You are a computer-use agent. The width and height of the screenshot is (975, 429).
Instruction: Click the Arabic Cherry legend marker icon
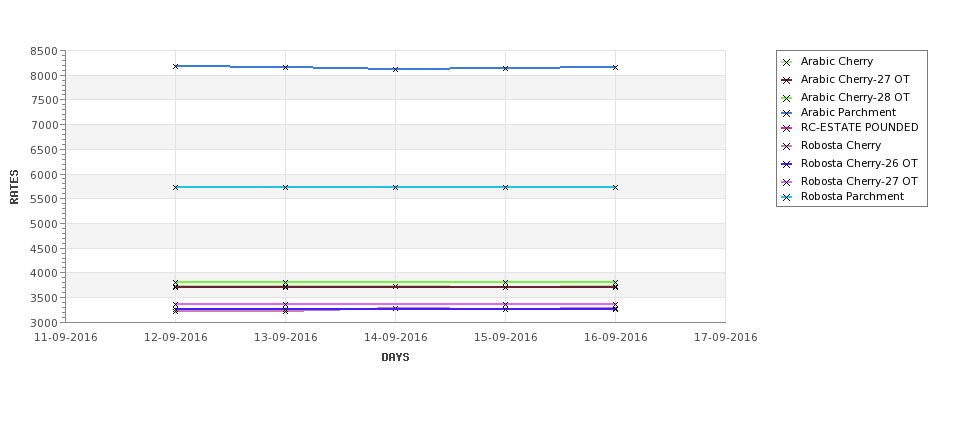786,62
